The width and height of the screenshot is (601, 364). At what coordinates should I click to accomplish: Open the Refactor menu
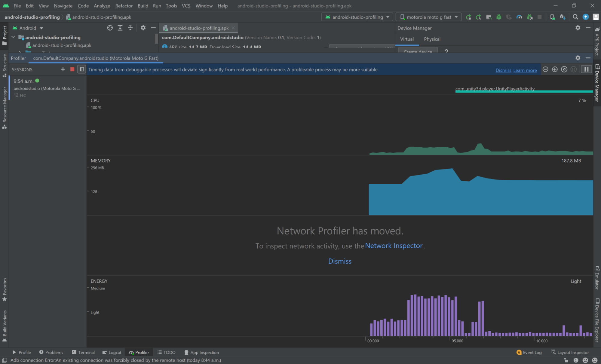[124, 6]
